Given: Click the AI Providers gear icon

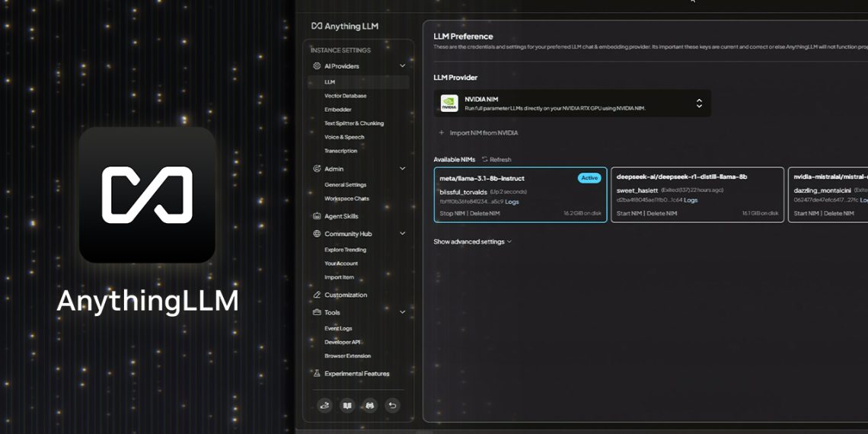Looking at the screenshot, I should pyautogui.click(x=317, y=66).
